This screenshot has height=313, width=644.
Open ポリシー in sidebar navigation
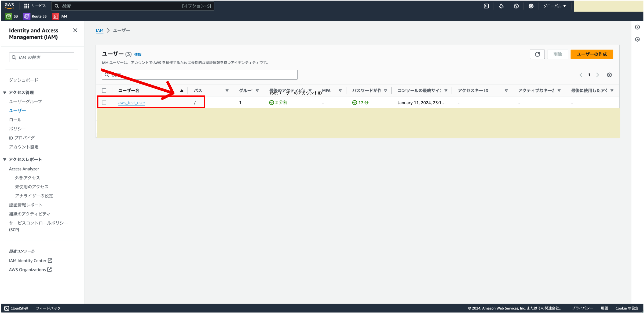[17, 129]
